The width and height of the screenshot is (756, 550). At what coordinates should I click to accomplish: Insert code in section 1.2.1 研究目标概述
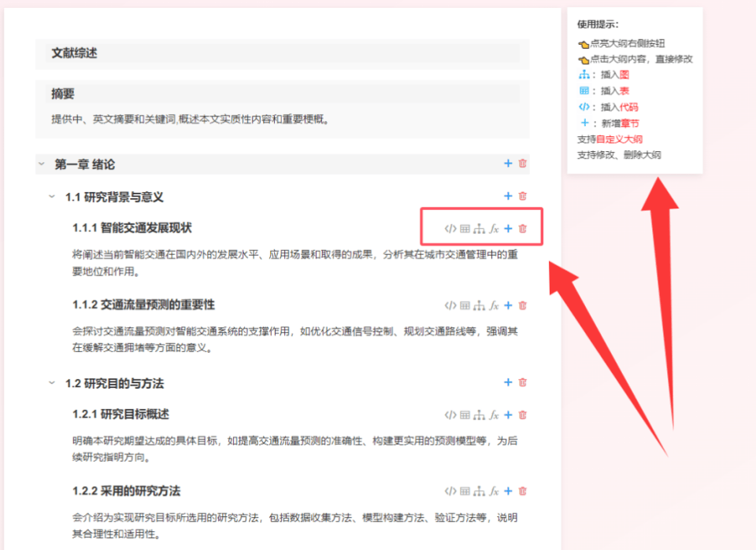pos(450,415)
